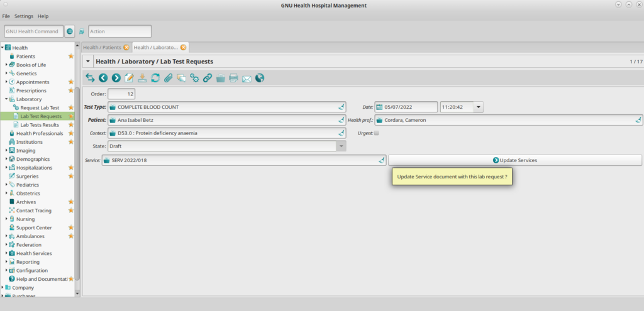Open Health Services in sidebar
644x311 pixels.
pos(34,253)
